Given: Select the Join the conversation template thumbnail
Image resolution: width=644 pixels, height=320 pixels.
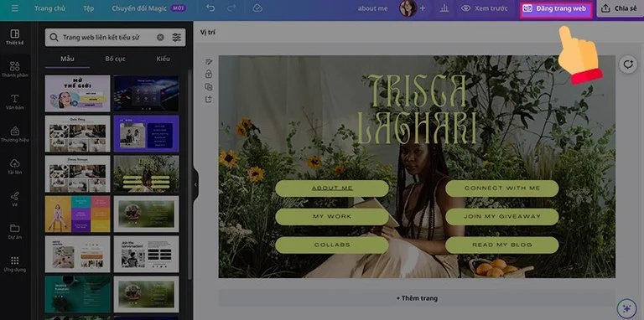Looking at the screenshot, I should (146, 254).
